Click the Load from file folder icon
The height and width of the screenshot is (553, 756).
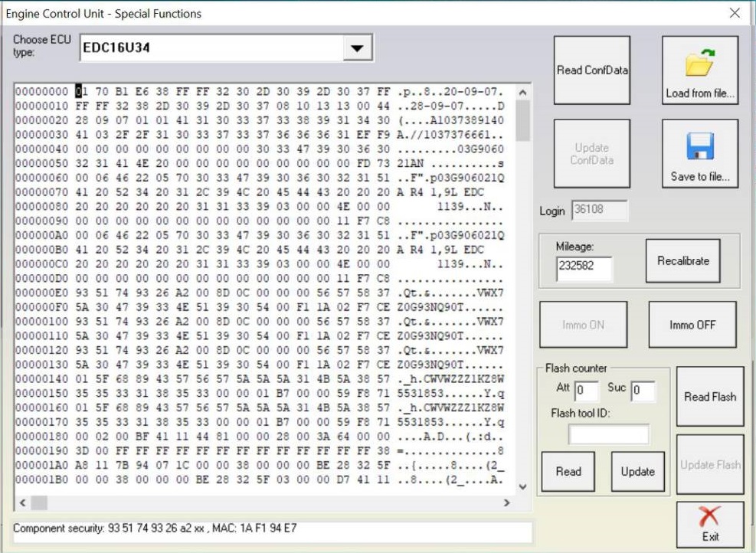[x=699, y=64]
